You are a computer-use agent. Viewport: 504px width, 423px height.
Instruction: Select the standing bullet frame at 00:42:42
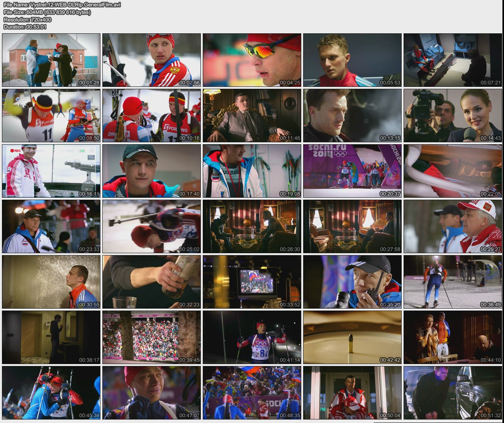(352, 337)
